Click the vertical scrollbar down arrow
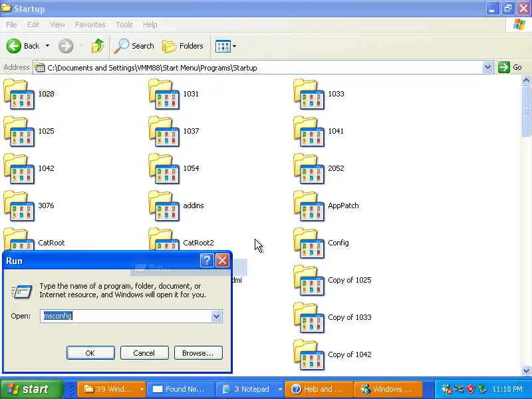The image size is (532, 399). tap(526, 370)
